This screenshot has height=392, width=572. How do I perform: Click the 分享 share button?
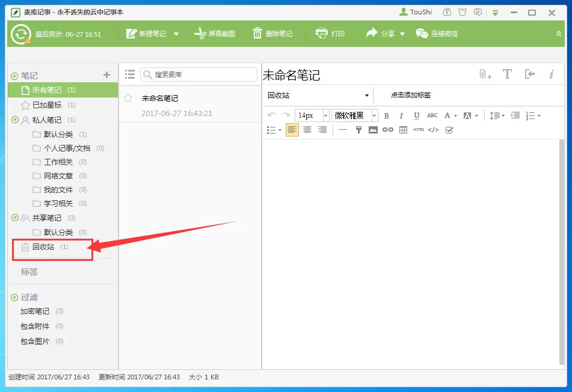[380, 34]
